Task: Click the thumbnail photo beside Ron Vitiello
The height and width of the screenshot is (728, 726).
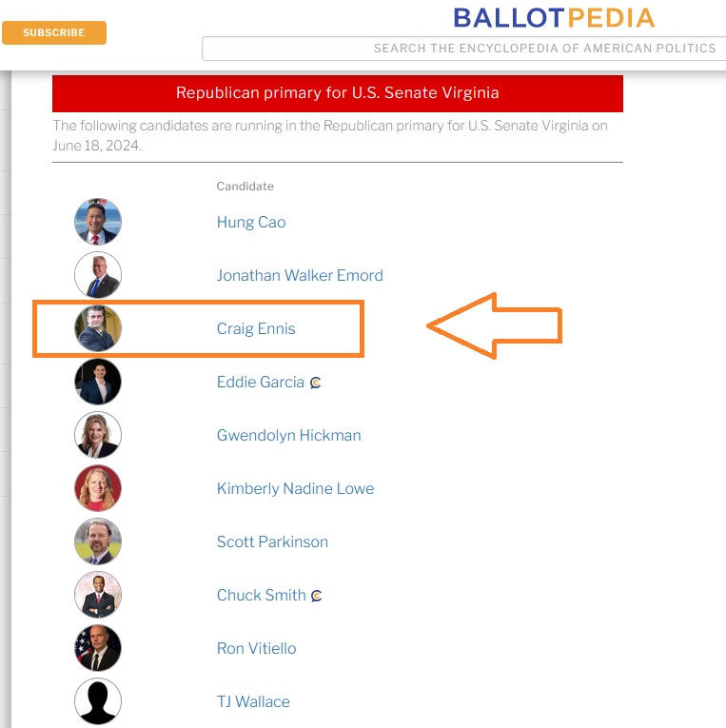Action: click(x=98, y=648)
